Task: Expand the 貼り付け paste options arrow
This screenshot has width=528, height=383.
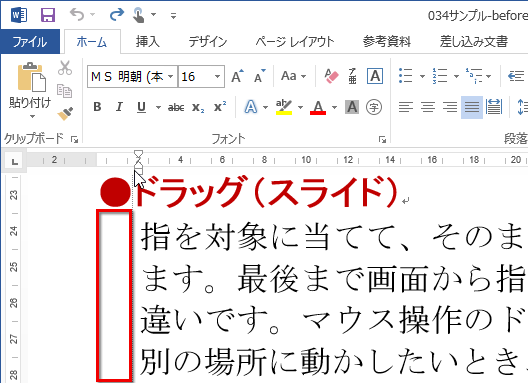Action: click(32, 117)
